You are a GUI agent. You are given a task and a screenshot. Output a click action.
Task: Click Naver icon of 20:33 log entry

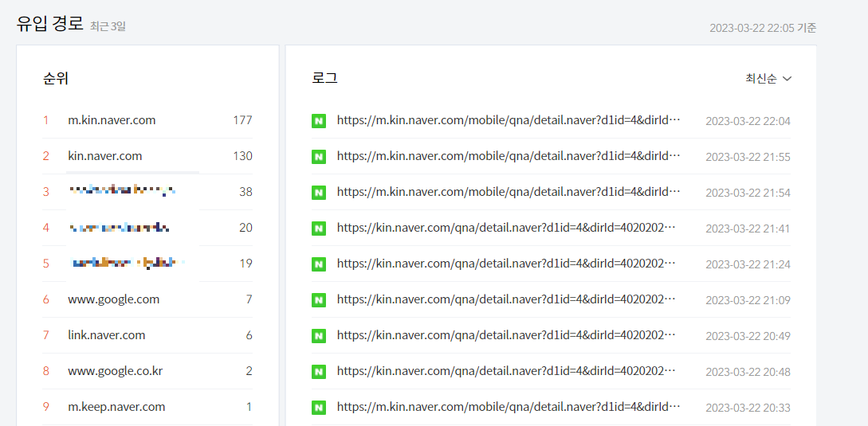tap(318, 407)
